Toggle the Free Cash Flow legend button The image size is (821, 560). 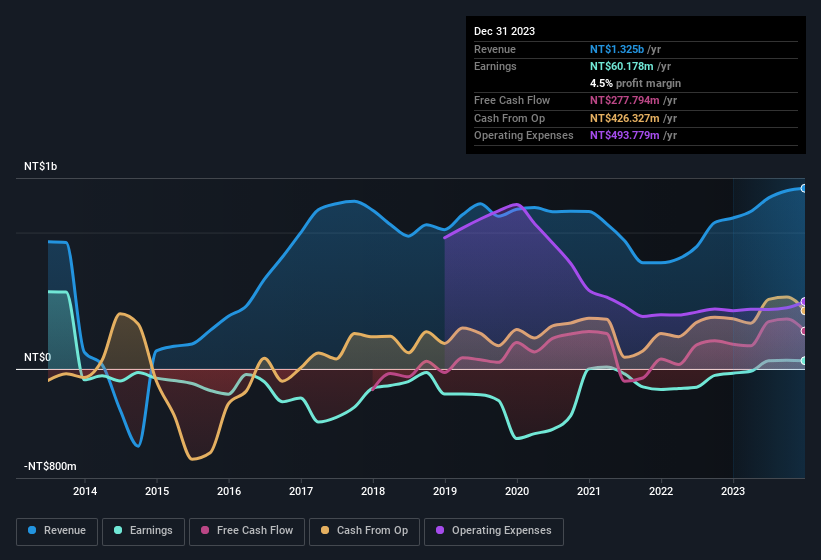(247, 531)
